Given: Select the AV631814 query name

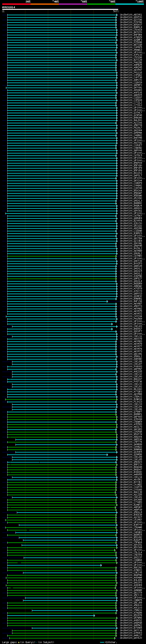Looking at the screenshot, I should (8, 7).
